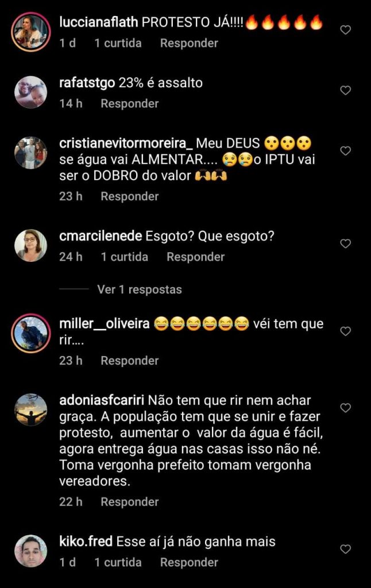Screen dimensions: 371x588
Task: Tap heart icon on kiko.fred's comment
Action: tap(345, 550)
